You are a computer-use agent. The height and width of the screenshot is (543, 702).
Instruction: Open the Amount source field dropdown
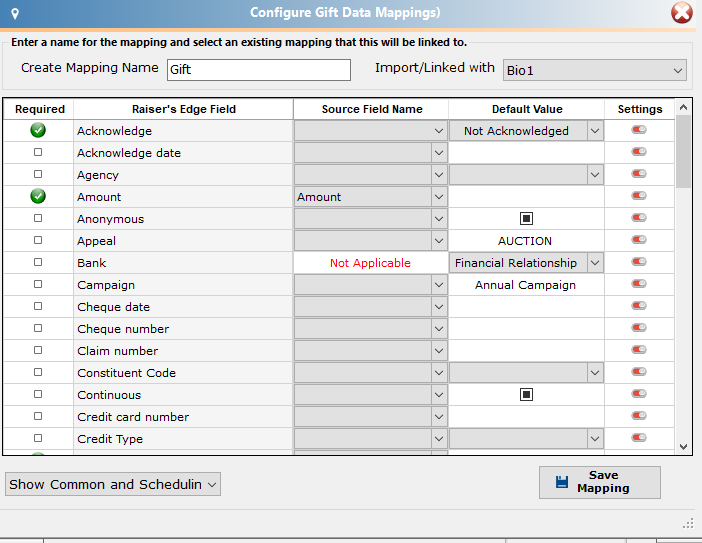(371, 197)
